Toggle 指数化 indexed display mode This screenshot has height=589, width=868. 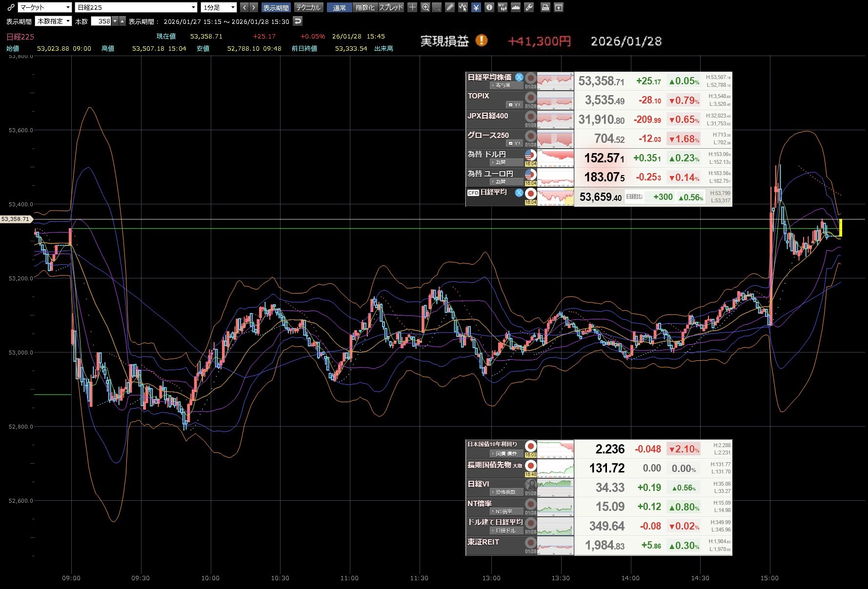click(365, 7)
